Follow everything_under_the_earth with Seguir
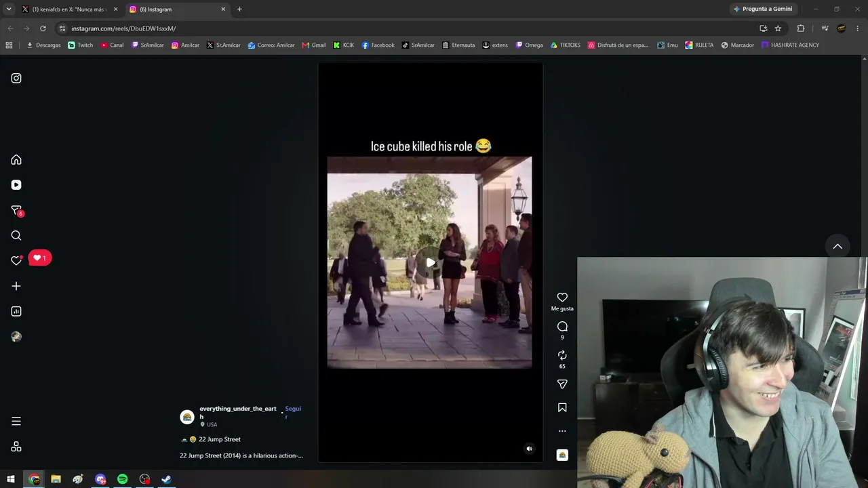The height and width of the screenshot is (488, 868). [293, 412]
